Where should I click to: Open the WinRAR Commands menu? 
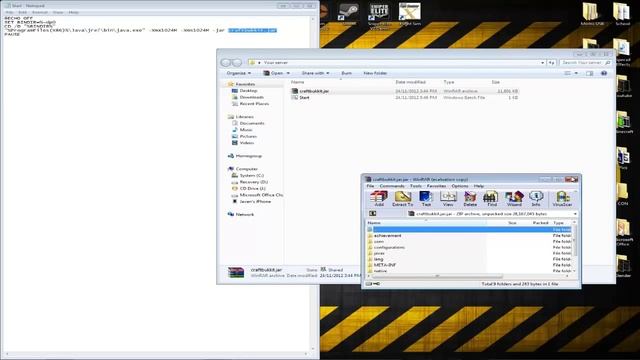pyautogui.click(x=392, y=186)
